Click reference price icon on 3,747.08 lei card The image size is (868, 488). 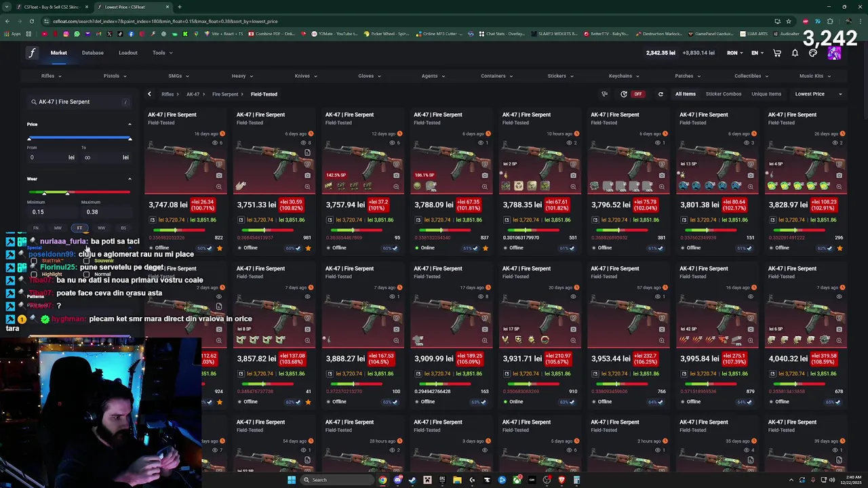pos(152,220)
